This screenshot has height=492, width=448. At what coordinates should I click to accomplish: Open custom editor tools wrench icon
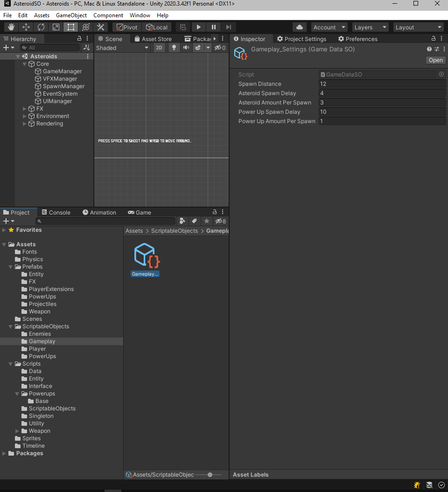(x=100, y=28)
